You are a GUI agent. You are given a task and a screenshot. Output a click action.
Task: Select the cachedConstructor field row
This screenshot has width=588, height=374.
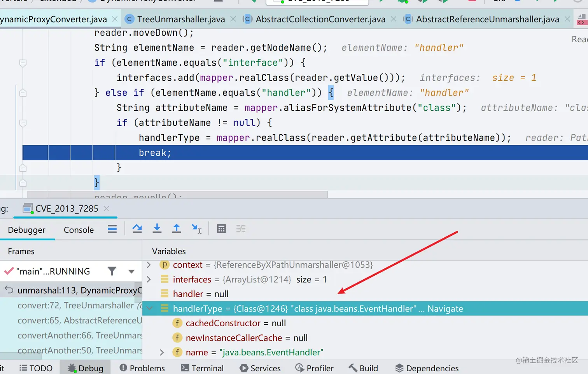click(x=365, y=323)
